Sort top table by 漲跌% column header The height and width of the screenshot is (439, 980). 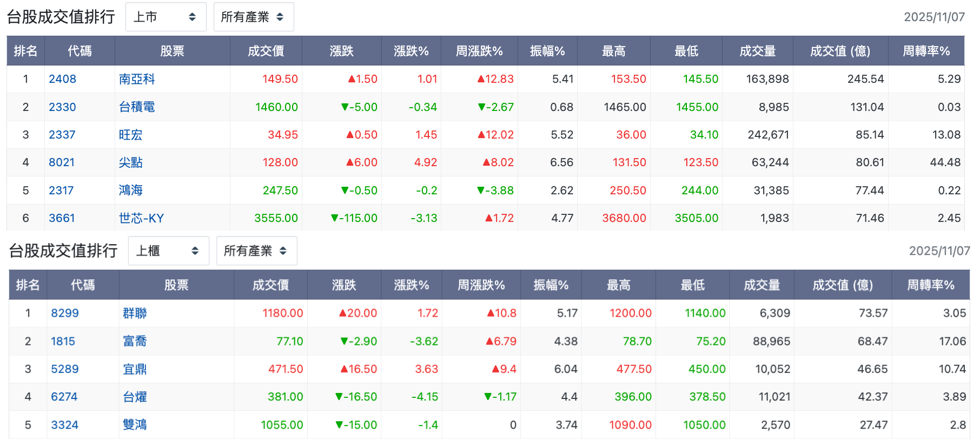coord(411,51)
